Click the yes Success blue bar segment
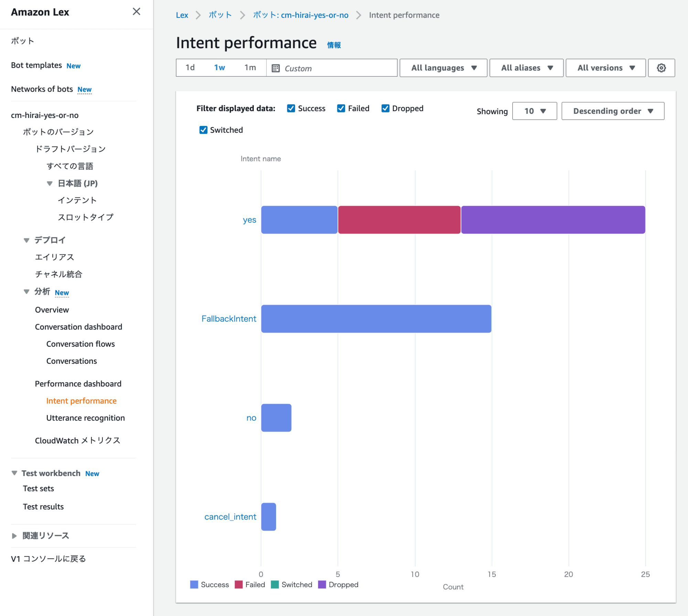 tap(299, 220)
